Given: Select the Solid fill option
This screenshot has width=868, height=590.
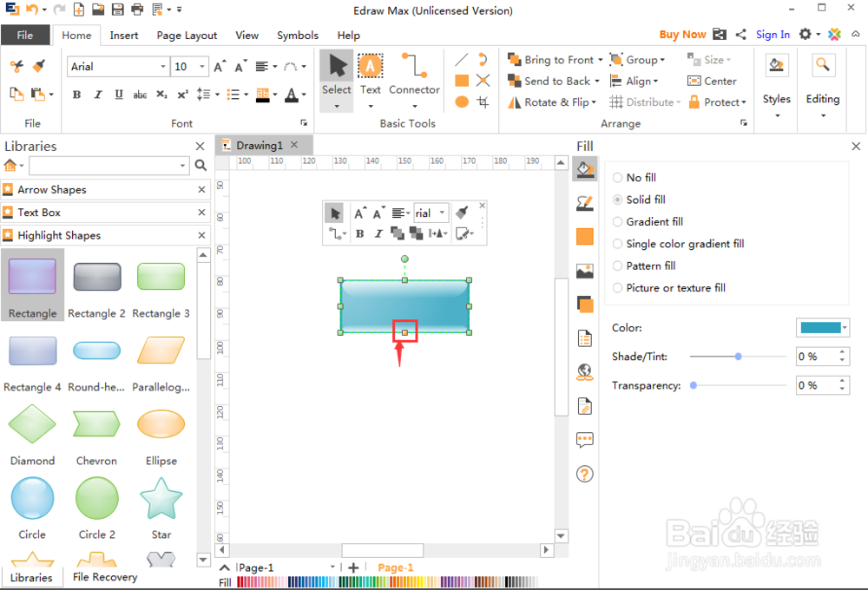Looking at the screenshot, I should click(x=640, y=200).
